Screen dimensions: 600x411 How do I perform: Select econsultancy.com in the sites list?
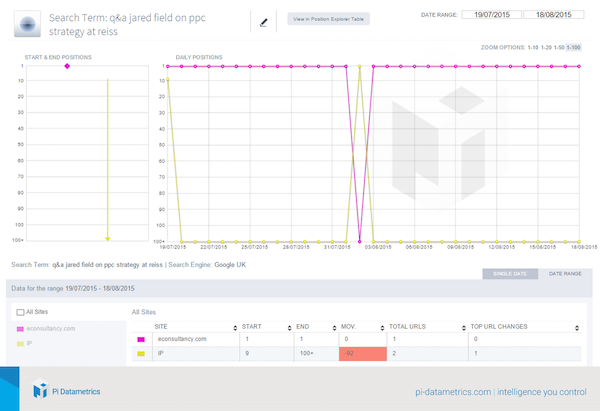pyautogui.click(x=51, y=328)
